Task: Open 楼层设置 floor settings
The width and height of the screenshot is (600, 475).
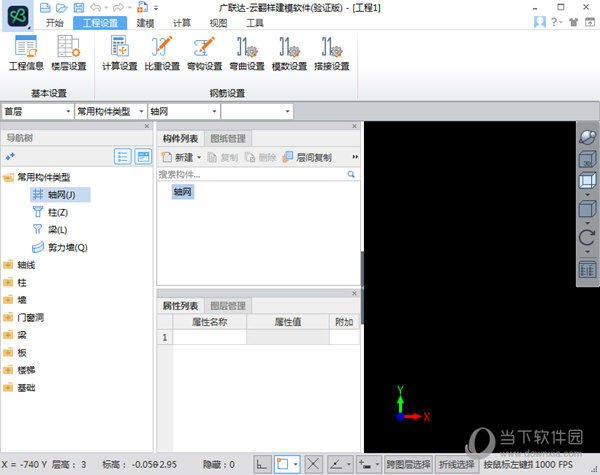Action: coord(68,53)
